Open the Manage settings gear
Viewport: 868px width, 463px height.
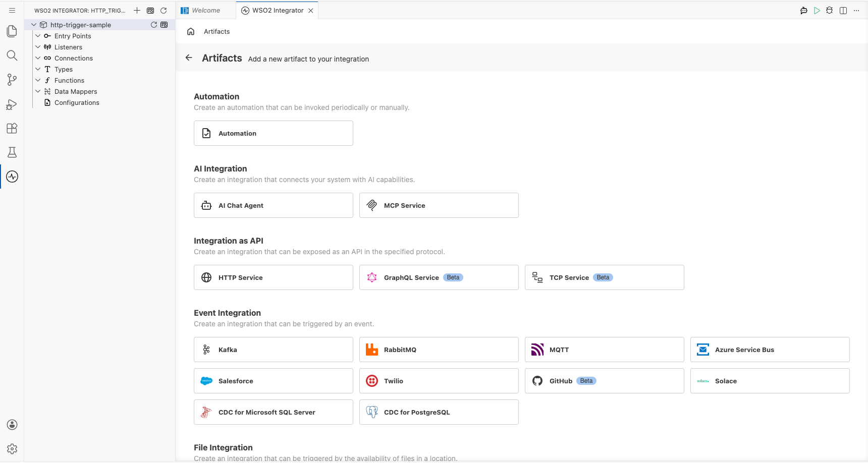coord(12,449)
